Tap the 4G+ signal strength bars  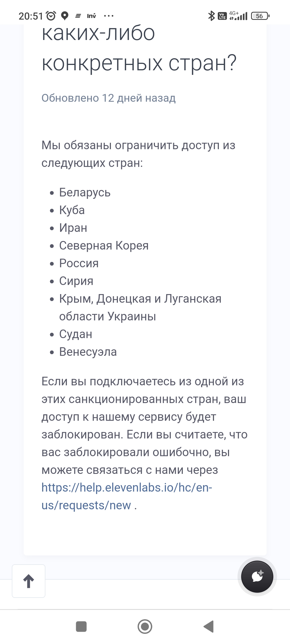(x=238, y=16)
